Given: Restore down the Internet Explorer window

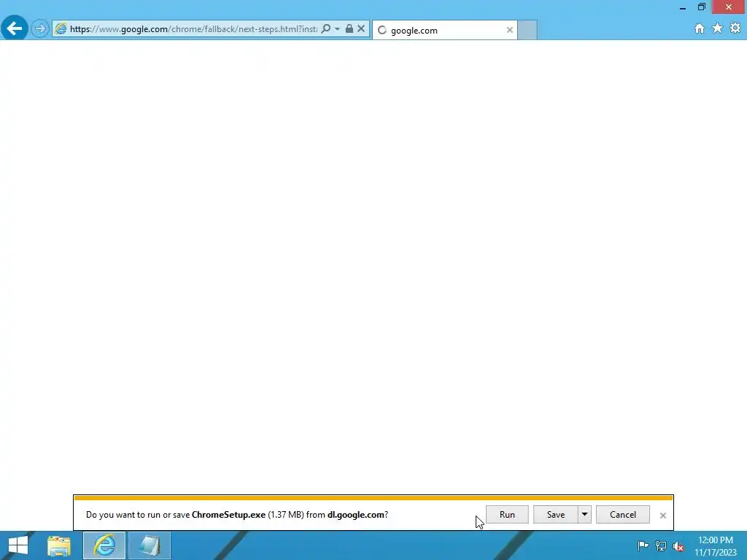Looking at the screenshot, I should [701, 7].
